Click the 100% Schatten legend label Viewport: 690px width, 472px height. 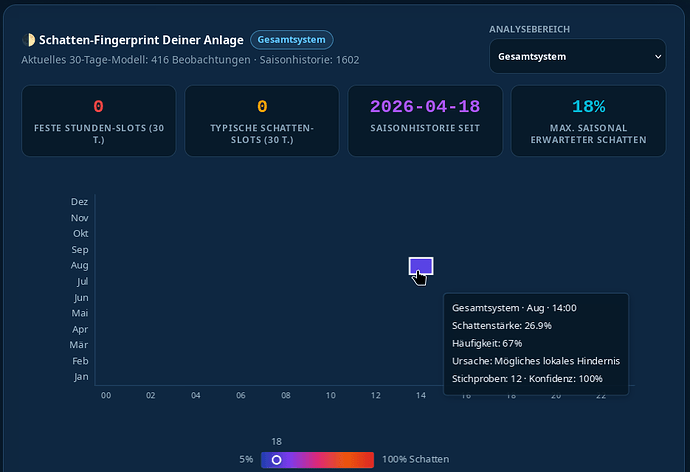pyautogui.click(x=415, y=459)
